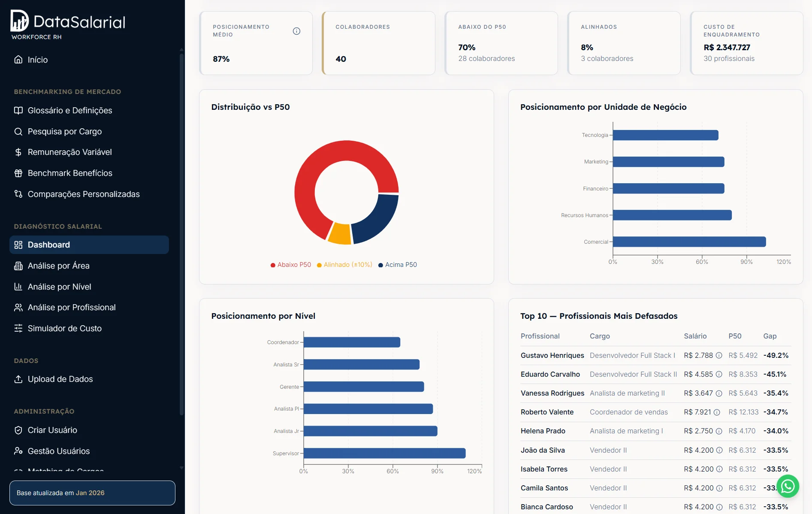Click the magnifier icon for Pesquisa por Cargo
This screenshot has width=812, height=514.
tap(18, 132)
